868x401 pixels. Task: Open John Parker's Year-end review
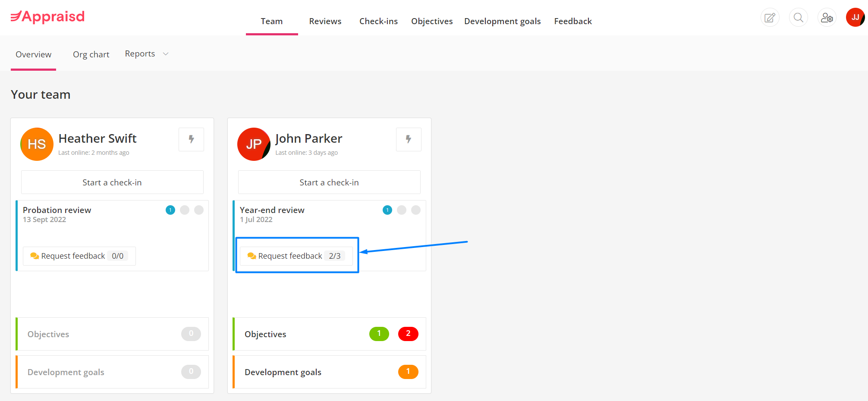pos(272,210)
